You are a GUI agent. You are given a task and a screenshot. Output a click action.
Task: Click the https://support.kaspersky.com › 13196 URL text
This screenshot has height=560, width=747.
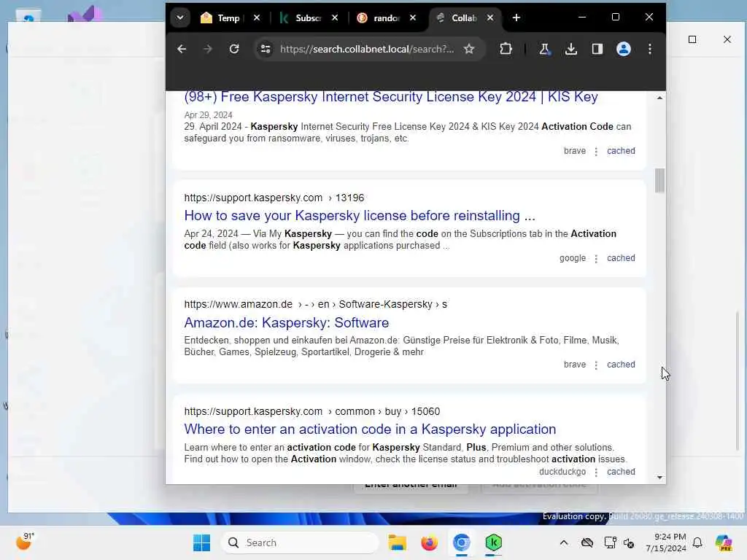tap(274, 198)
